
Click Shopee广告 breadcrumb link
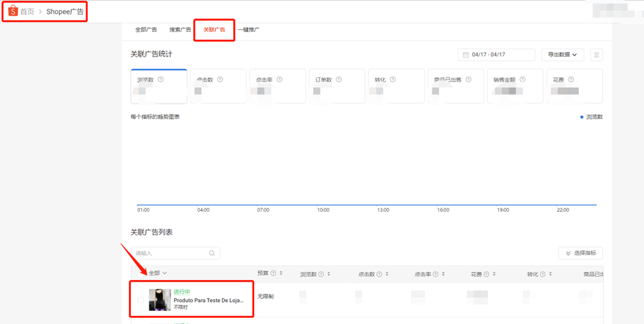65,12
